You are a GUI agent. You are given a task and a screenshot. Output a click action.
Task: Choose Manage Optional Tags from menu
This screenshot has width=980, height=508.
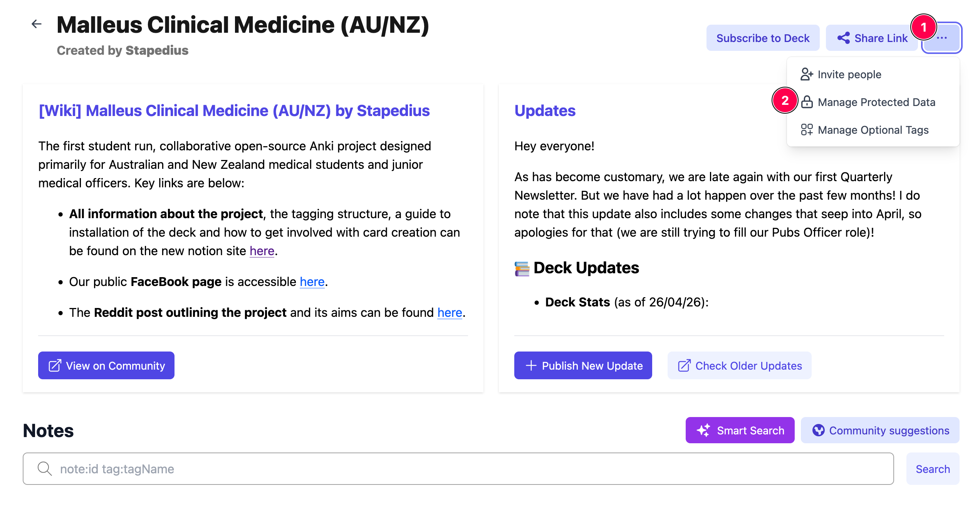(x=873, y=130)
